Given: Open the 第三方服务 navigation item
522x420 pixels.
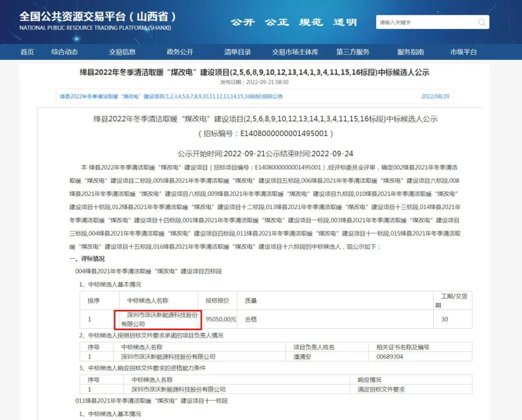Looking at the screenshot, I should click(x=353, y=52).
